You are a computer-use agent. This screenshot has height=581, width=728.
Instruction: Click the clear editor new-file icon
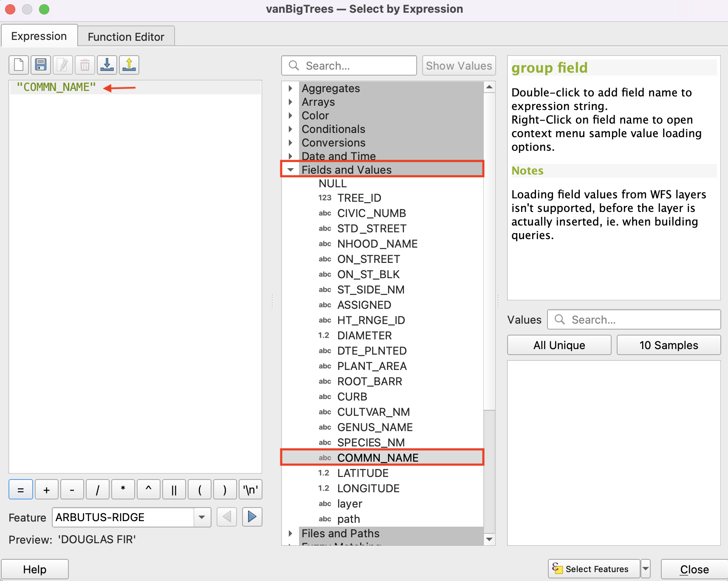(x=19, y=65)
